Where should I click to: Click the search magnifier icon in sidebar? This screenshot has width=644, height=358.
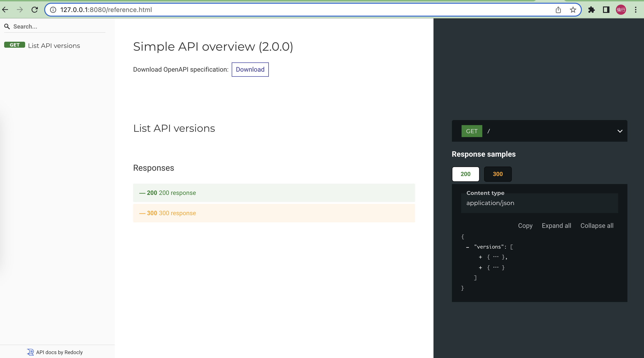coord(7,26)
